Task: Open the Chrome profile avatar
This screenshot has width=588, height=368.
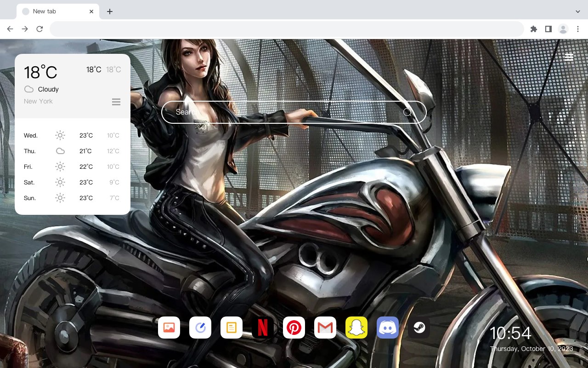Action: [563, 29]
